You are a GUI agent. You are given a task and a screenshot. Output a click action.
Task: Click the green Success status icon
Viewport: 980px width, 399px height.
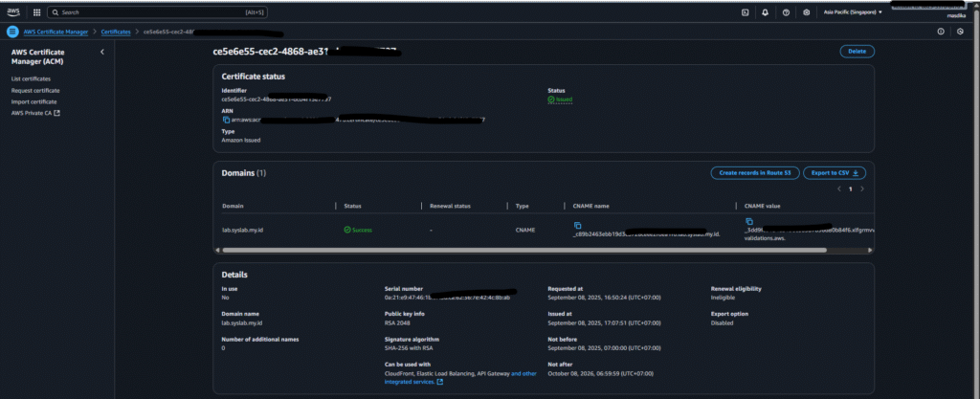coord(347,230)
